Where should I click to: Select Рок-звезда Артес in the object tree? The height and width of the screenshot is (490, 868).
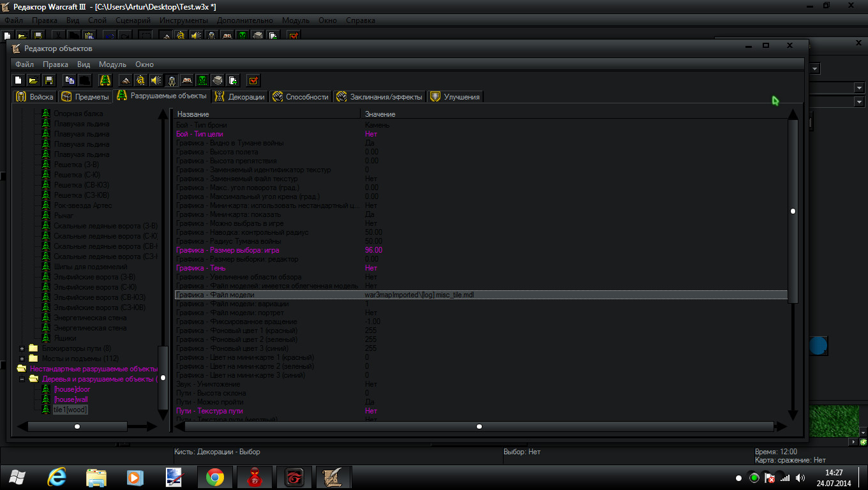[82, 205]
